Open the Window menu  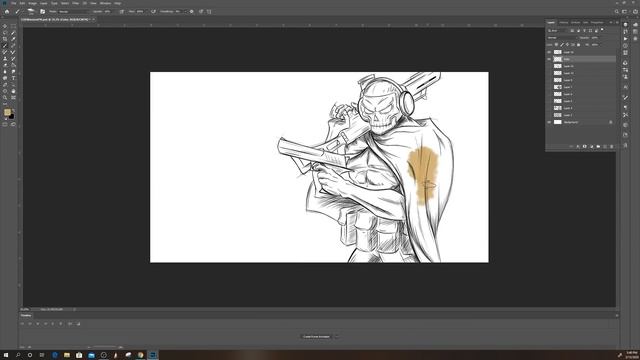click(105, 3)
